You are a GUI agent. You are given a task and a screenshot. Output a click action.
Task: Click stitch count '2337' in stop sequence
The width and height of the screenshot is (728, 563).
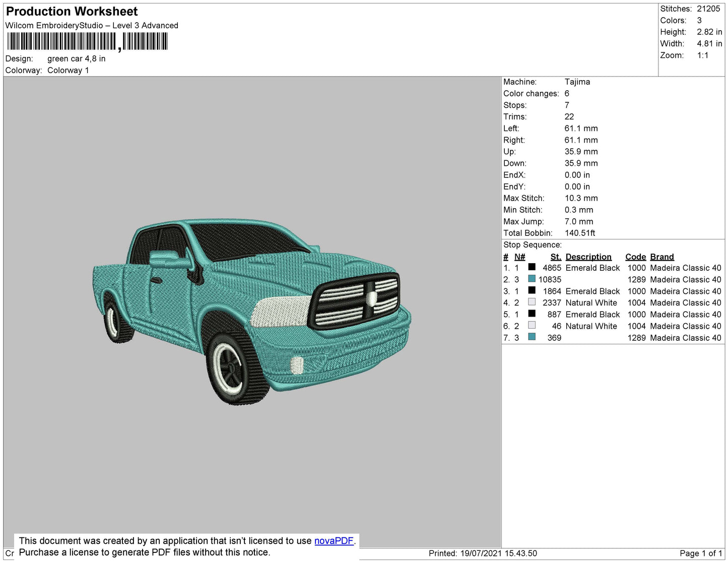tap(552, 303)
